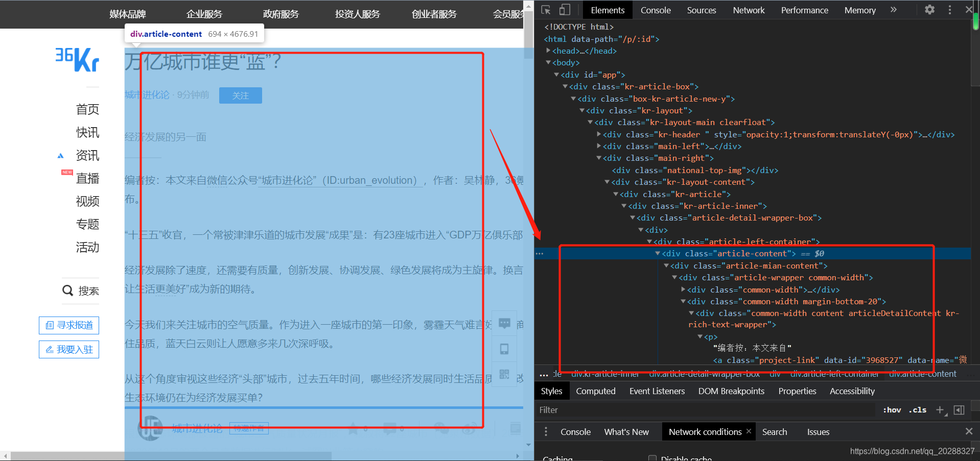This screenshot has height=461, width=980.
Task: Collapse the main-right div node
Action: tap(599, 158)
